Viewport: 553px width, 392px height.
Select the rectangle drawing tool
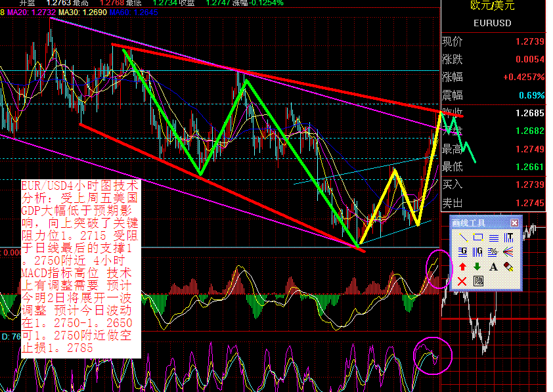(478, 238)
